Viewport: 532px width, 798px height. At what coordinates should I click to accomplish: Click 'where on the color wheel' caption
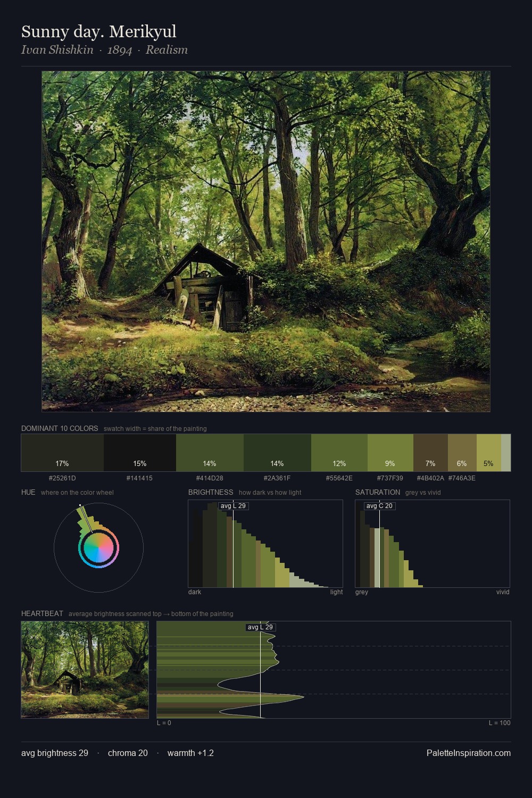[77, 493]
